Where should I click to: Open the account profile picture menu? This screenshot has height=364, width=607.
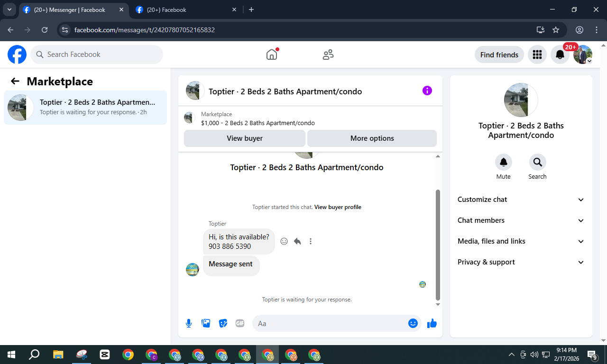coord(583,55)
